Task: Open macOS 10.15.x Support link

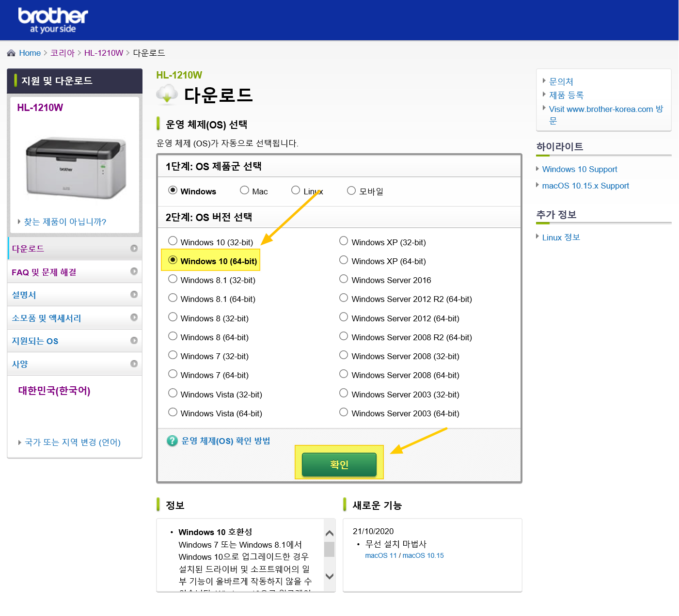Action: click(585, 186)
